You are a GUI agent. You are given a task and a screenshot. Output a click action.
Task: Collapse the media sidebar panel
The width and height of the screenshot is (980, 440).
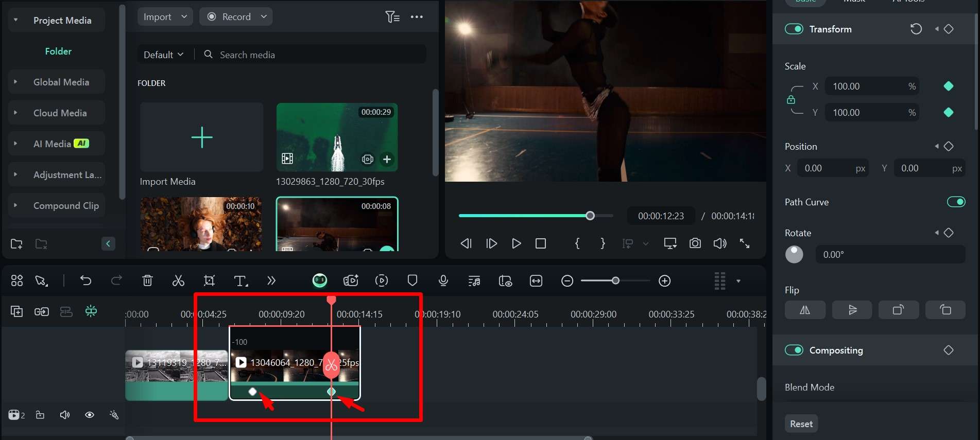pyautogui.click(x=108, y=243)
